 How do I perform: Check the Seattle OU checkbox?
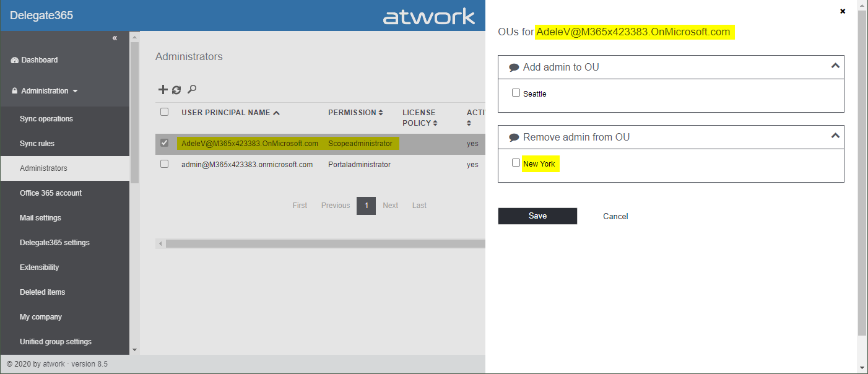click(x=516, y=93)
